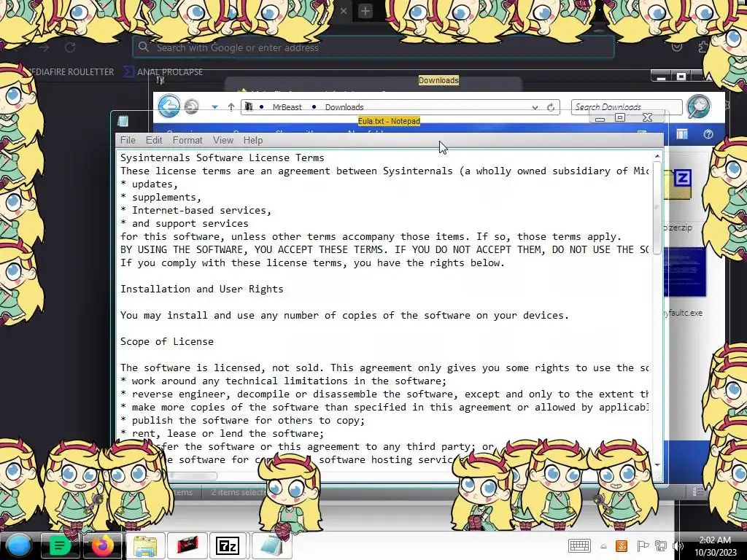Viewport: 747px width, 560px height.
Task: Click the 'Sysinternals Software License Terms' line
Action: tap(222, 157)
